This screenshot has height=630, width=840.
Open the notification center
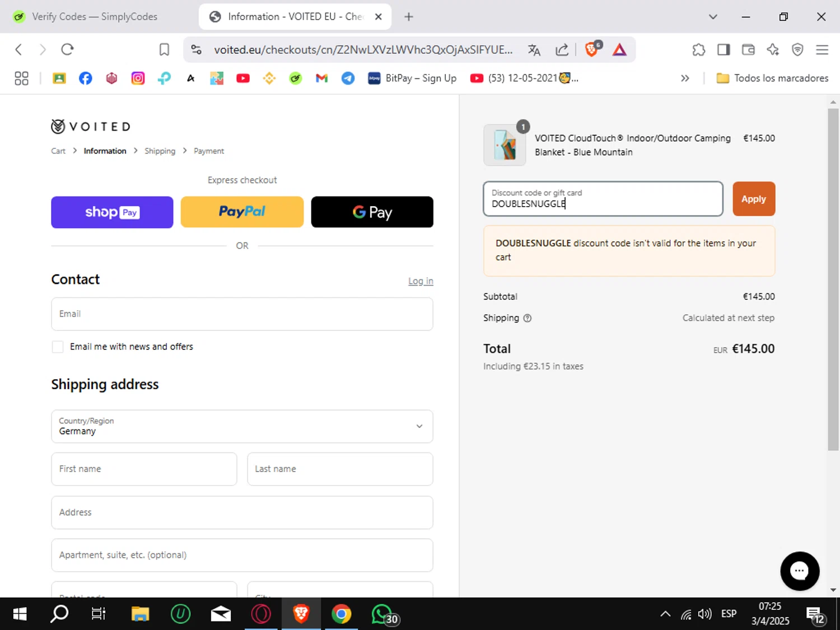tap(815, 615)
